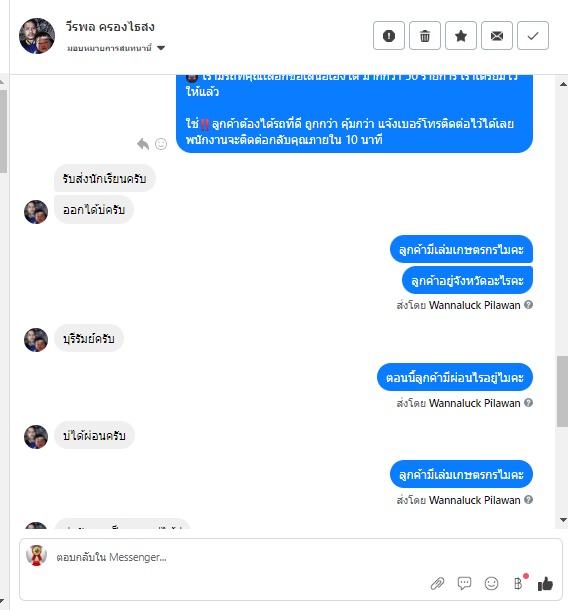Mark conversation as spam with exclamation icon
This screenshot has height=610, width=568.
click(389, 36)
